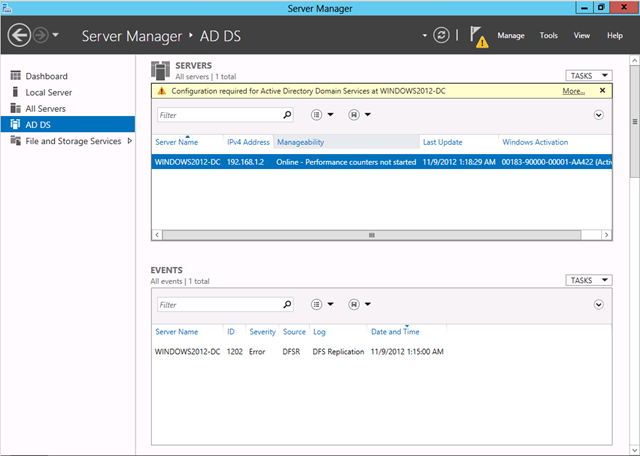Sort events by Severity column
Image resolution: width=640 pixels, height=456 pixels.
[262, 331]
